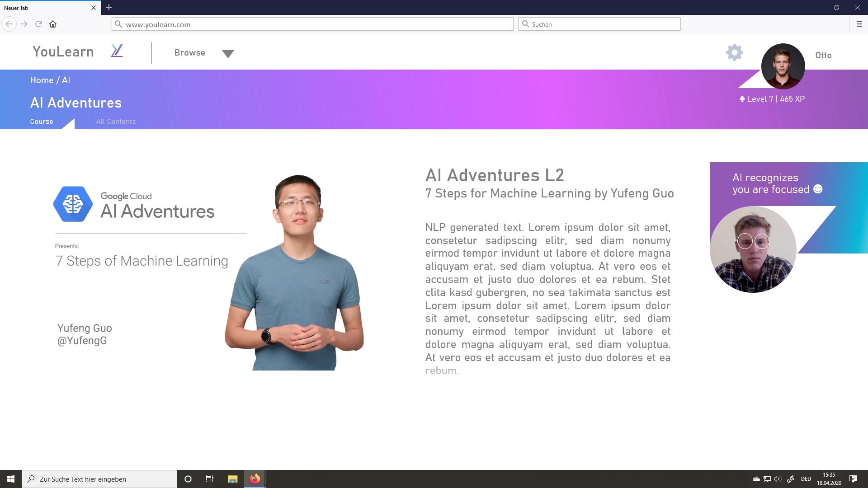868x488 pixels.
Task: Go back with the browser arrow
Action: click(9, 24)
